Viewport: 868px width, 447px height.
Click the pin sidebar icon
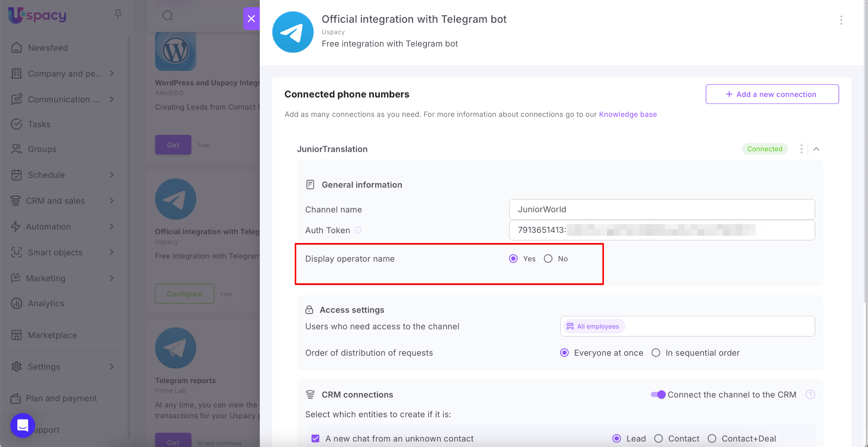click(x=118, y=14)
